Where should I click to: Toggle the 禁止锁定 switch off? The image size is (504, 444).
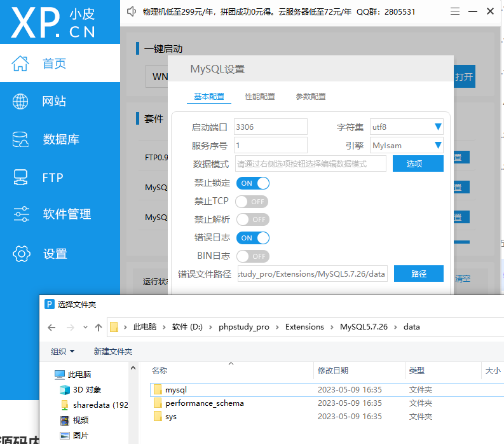(253, 183)
